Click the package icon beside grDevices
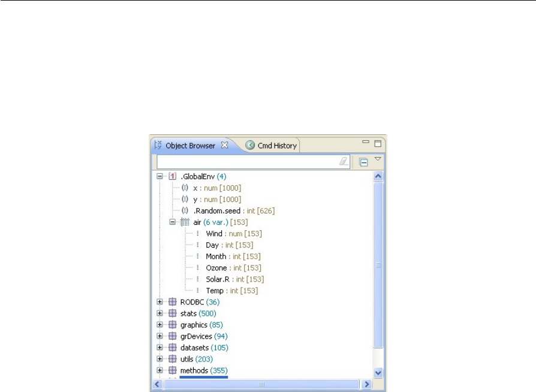 coord(173,336)
